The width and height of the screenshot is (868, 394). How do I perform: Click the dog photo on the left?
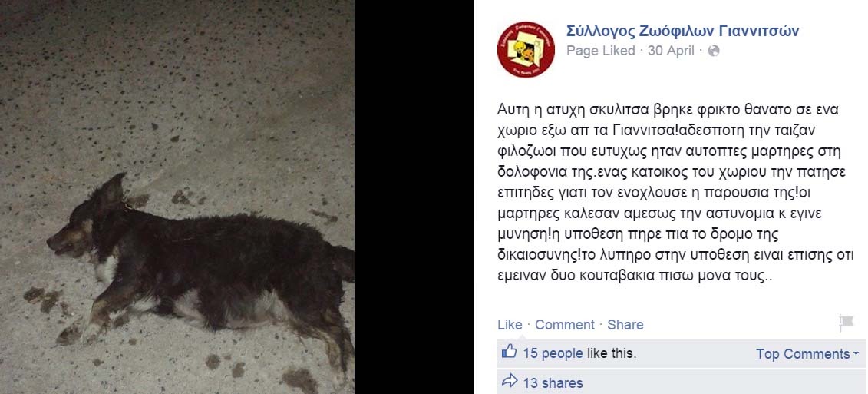click(x=177, y=197)
